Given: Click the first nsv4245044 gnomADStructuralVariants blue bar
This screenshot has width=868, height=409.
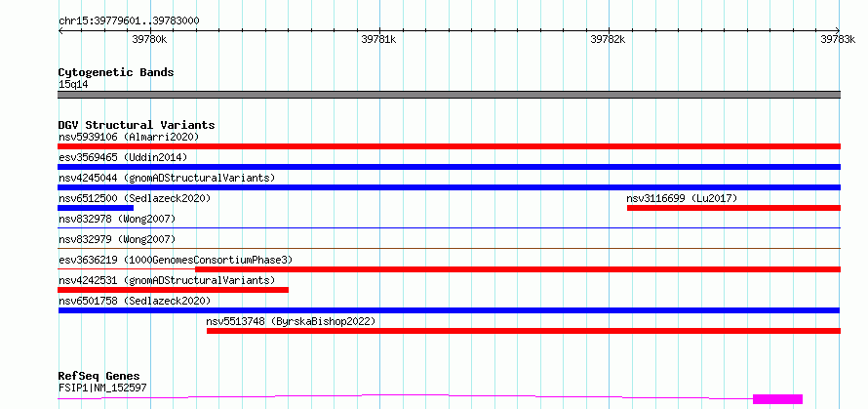Looking at the screenshot, I should pos(449,187).
